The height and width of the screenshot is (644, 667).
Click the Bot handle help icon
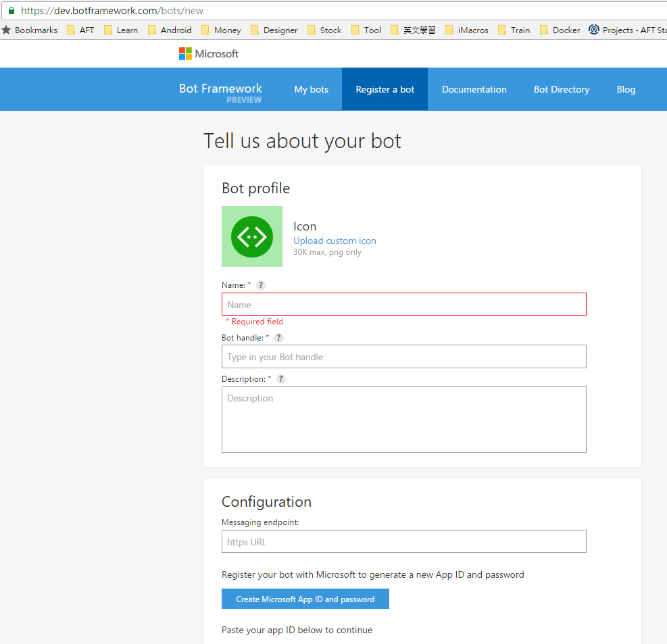coord(278,338)
